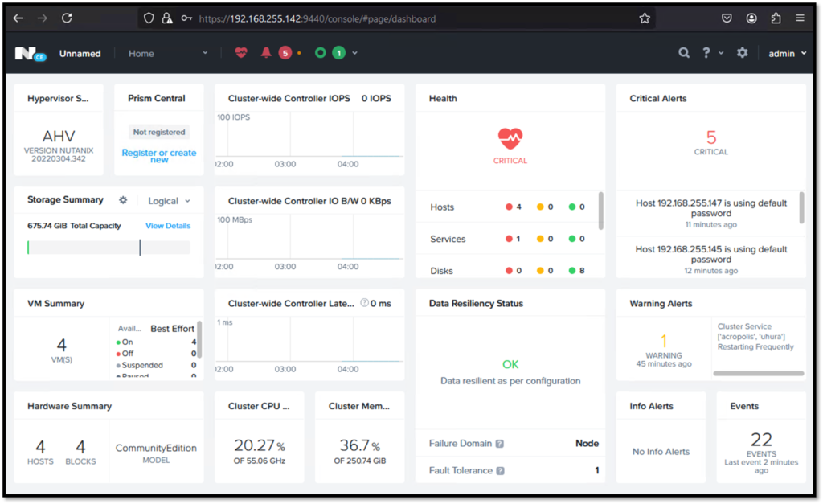
Task: Click the latency widget question mark icon
Action: pos(364,303)
